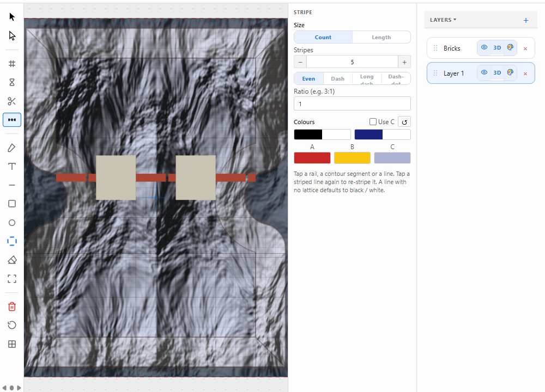Click the Stripes count number field

tap(352, 62)
